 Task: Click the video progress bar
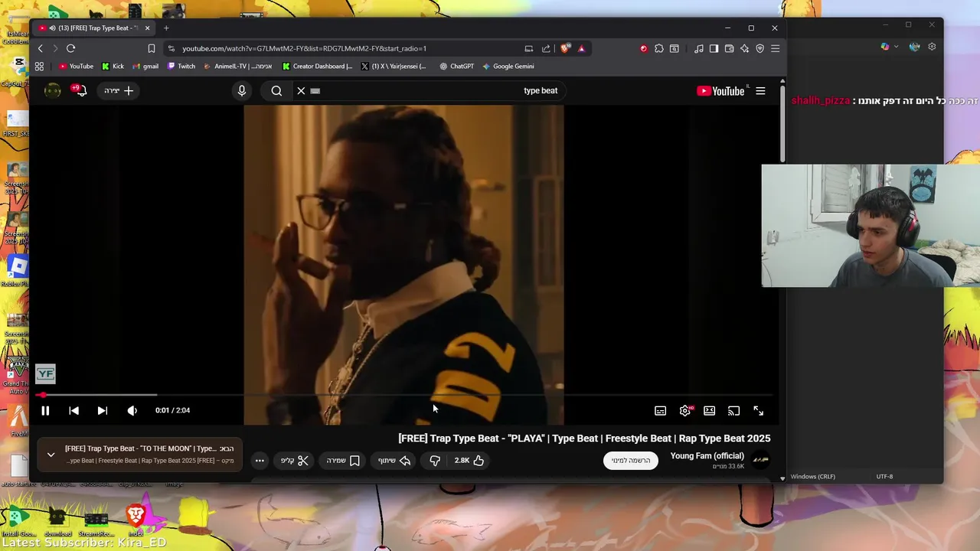pyautogui.click(x=403, y=395)
